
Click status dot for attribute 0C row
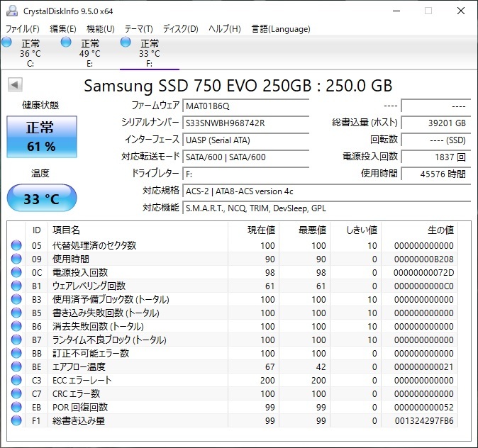pos(16,272)
